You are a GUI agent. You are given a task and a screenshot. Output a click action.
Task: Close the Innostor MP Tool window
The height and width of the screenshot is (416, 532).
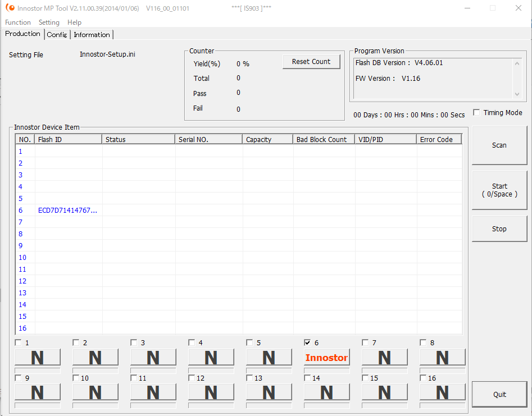pos(519,8)
